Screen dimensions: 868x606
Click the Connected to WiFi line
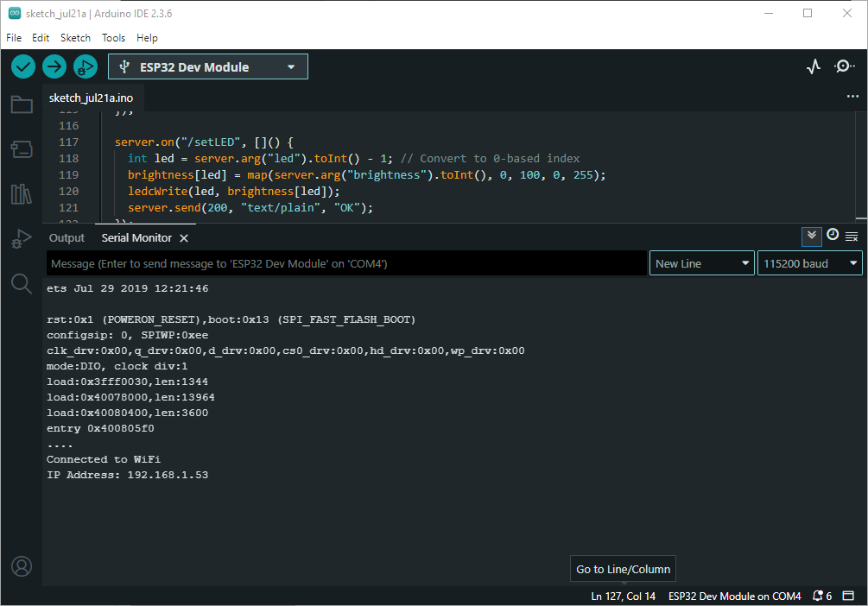[104, 459]
